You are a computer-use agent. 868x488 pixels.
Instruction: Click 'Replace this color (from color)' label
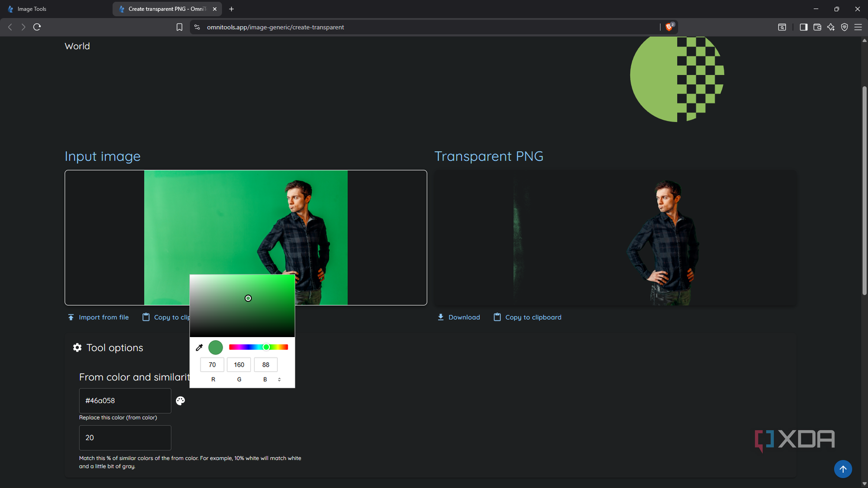[x=118, y=418]
